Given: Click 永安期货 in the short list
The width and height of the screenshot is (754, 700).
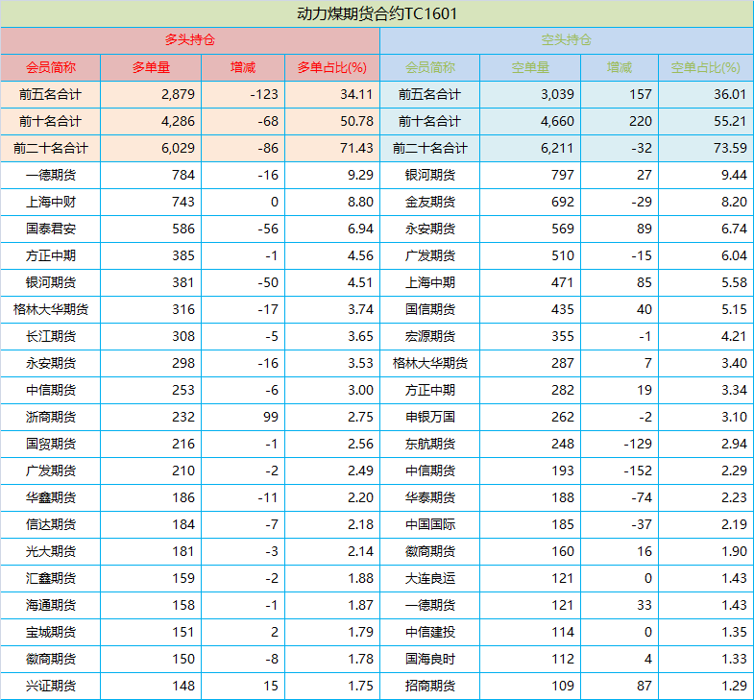Looking at the screenshot, I should coord(430,229).
